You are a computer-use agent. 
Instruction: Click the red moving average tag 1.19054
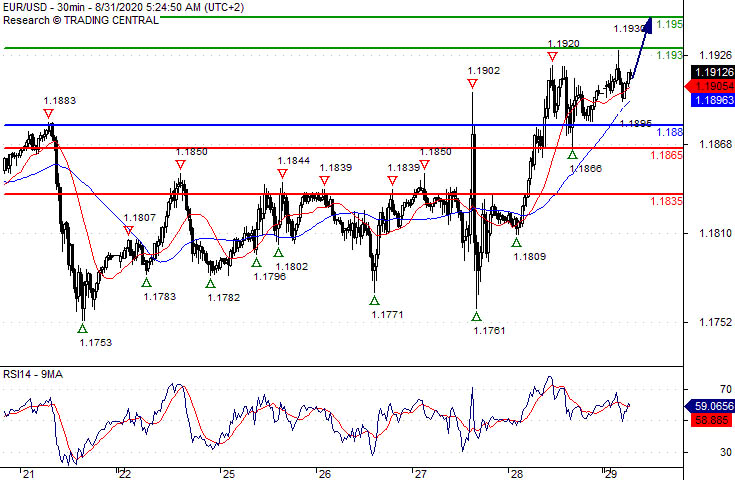(710, 86)
